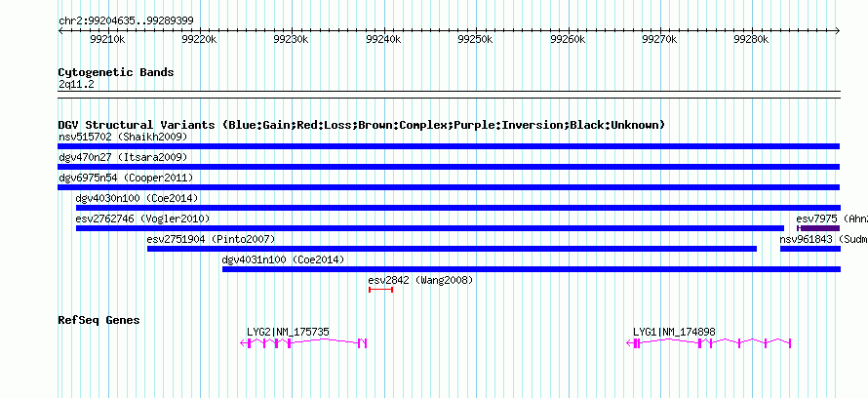Image resolution: width=868 pixels, height=398 pixels.
Task: Click the 99250k ruler tick label
Action: (x=476, y=39)
